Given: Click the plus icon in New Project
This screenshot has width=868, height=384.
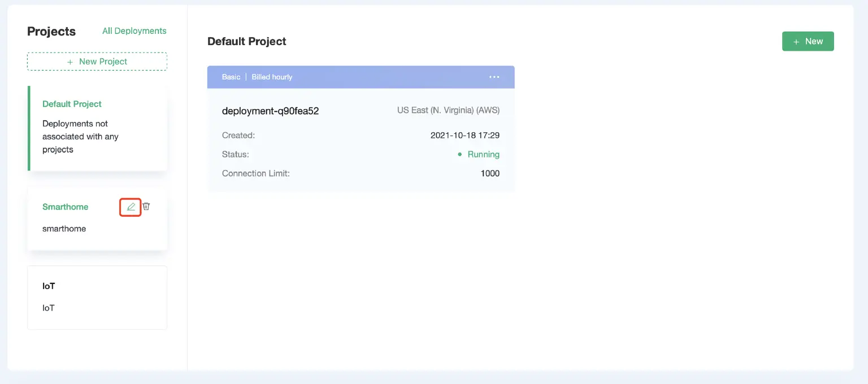Looking at the screenshot, I should tap(70, 61).
